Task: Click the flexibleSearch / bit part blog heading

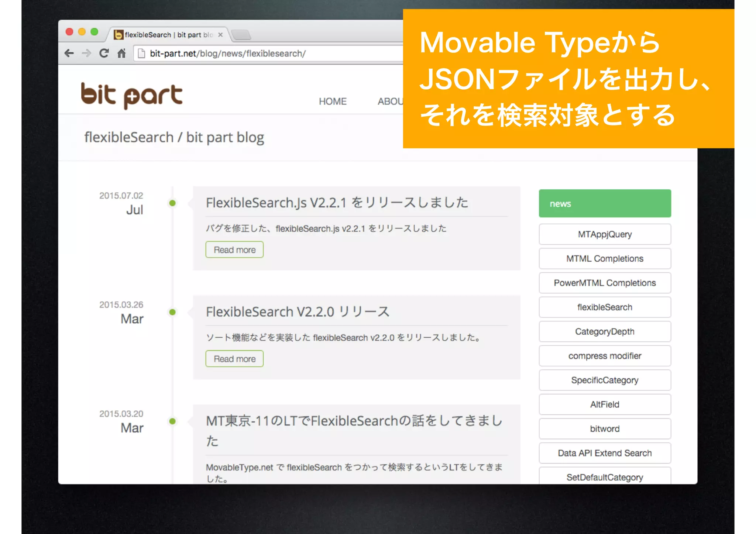Action: pyautogui.click(x=174, y=138)
